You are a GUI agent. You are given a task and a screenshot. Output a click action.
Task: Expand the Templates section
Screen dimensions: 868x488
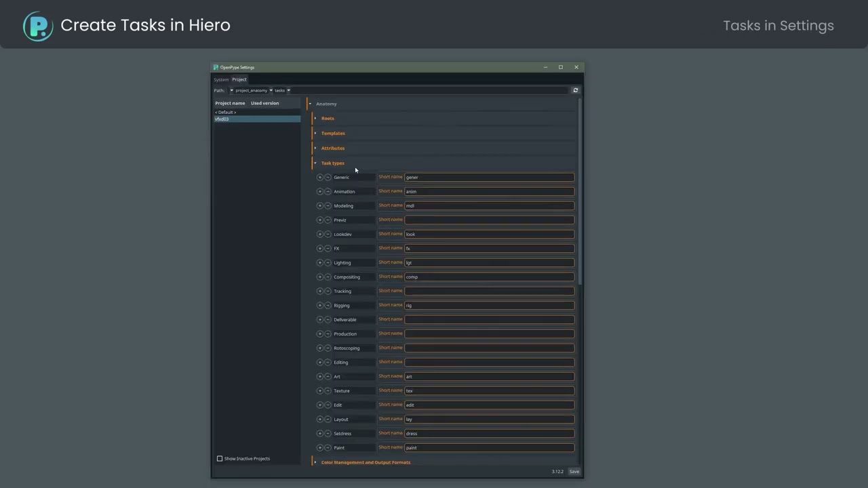(315, 134)
